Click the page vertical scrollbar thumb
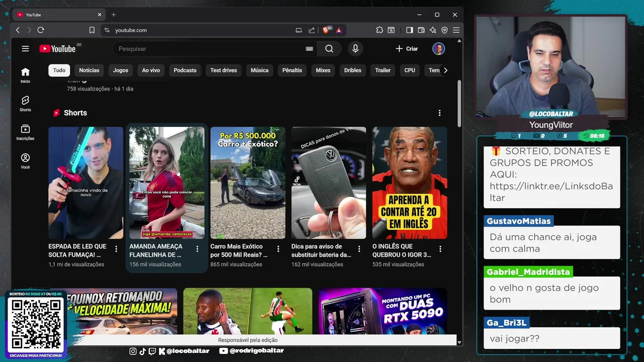 click(459, 103)
